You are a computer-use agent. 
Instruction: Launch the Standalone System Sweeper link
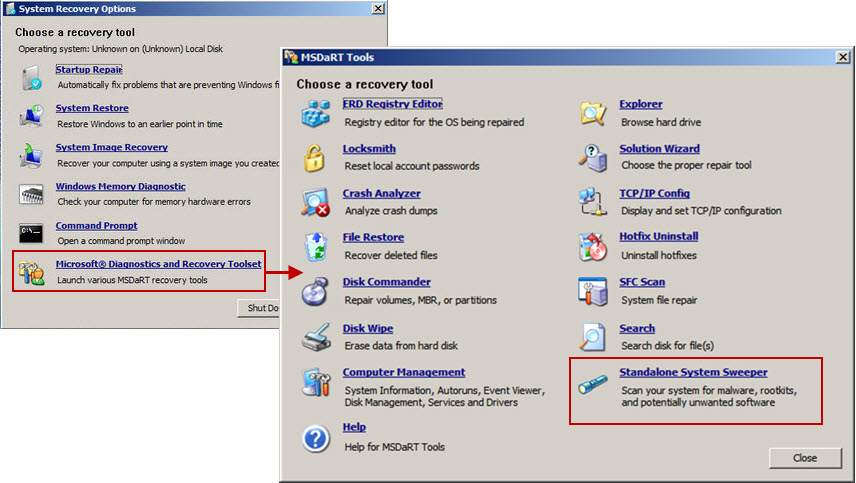[x=693, y=372]
